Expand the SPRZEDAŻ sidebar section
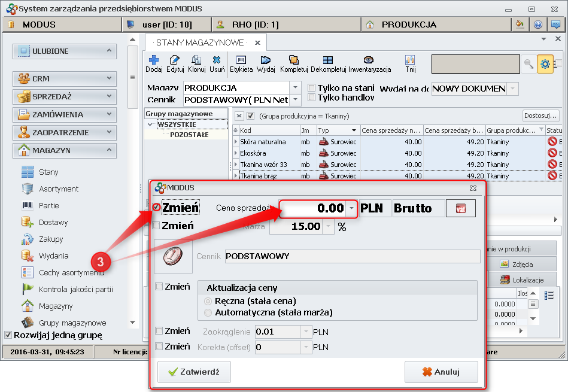This screenshot has height=392, width=568. coord(65,96)
